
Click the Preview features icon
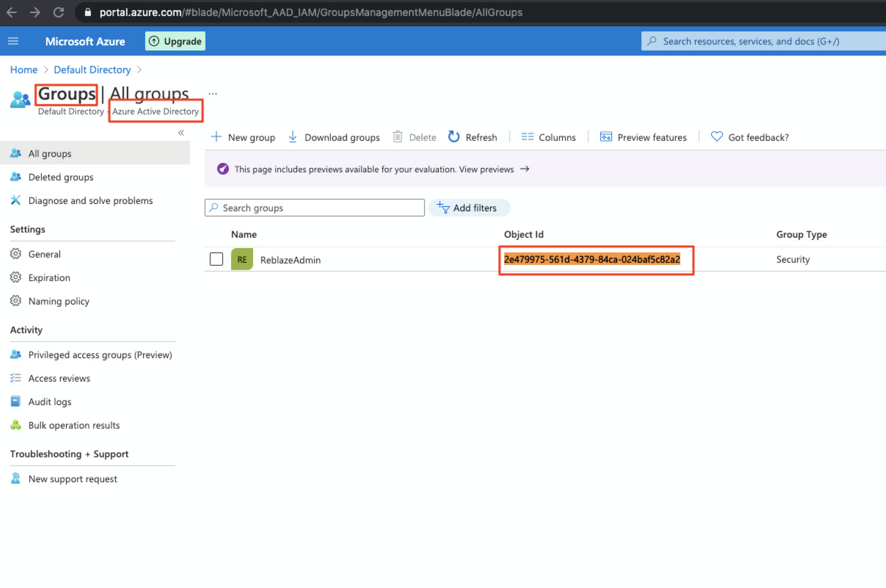tap(606, 137)
